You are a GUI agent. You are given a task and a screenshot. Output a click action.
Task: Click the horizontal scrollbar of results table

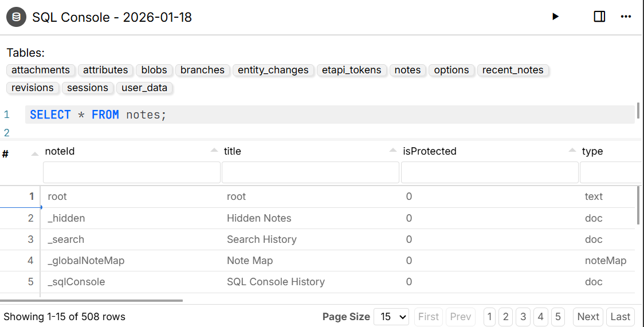(92, 300)
